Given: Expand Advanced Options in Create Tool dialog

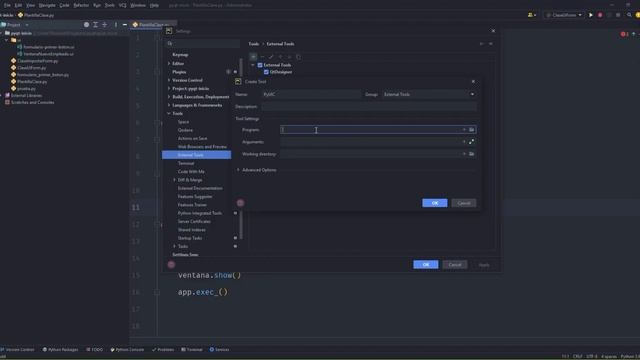Looking at the screenshot, I should pyautogui.click(x=239, y=170).
